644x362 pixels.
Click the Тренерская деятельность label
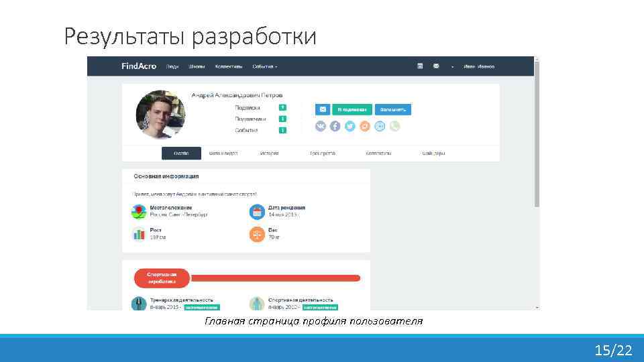click(182, 300)
